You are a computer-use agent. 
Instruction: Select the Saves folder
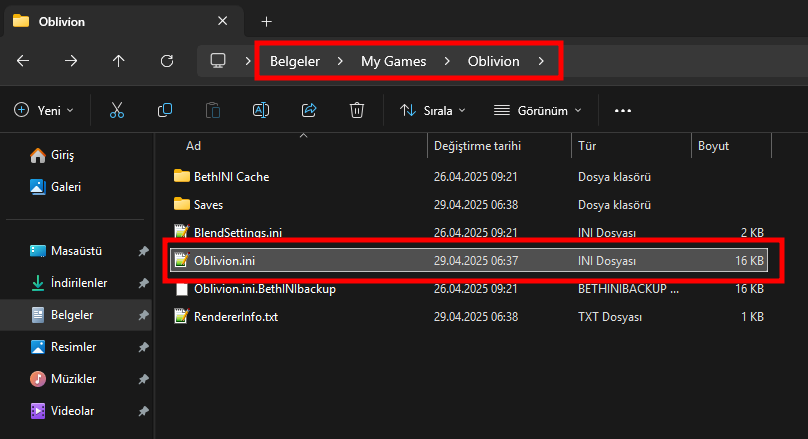click(469, 205)
